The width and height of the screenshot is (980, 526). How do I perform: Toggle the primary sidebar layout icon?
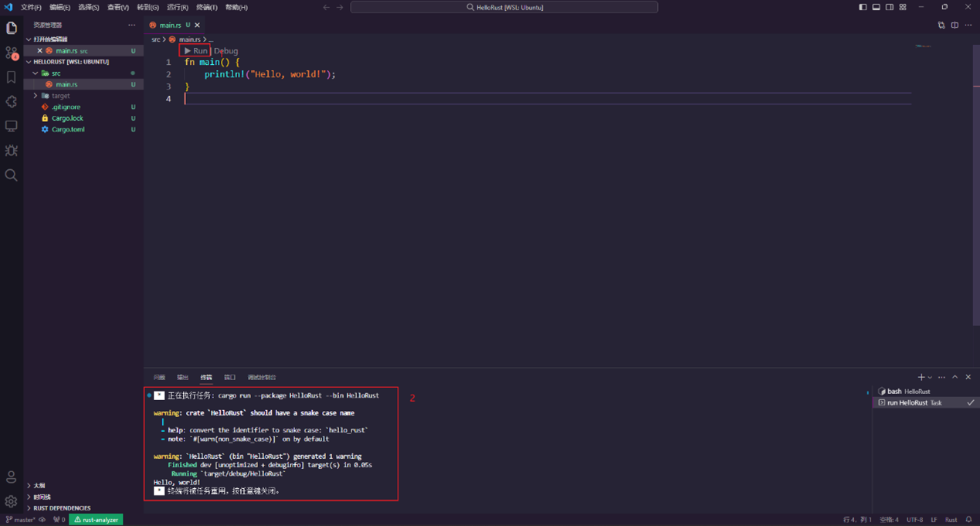tap(863, 7)
